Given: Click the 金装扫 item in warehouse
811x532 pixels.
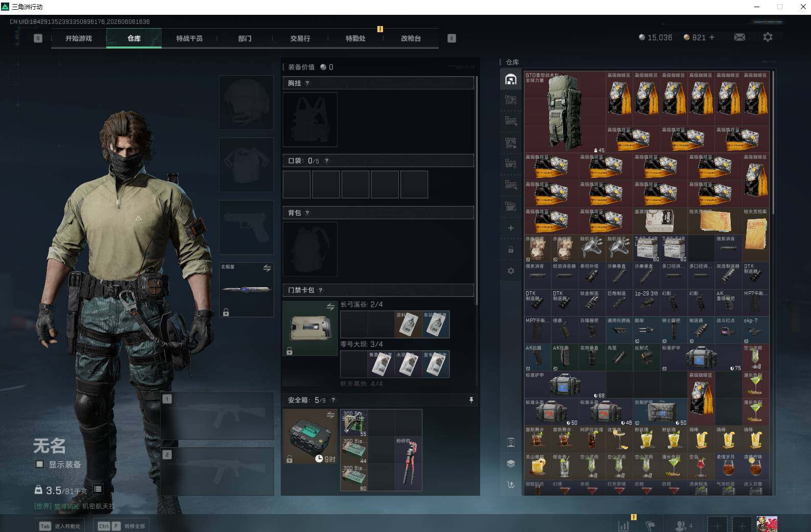Looking at the screenshot, I should (660, 221).
